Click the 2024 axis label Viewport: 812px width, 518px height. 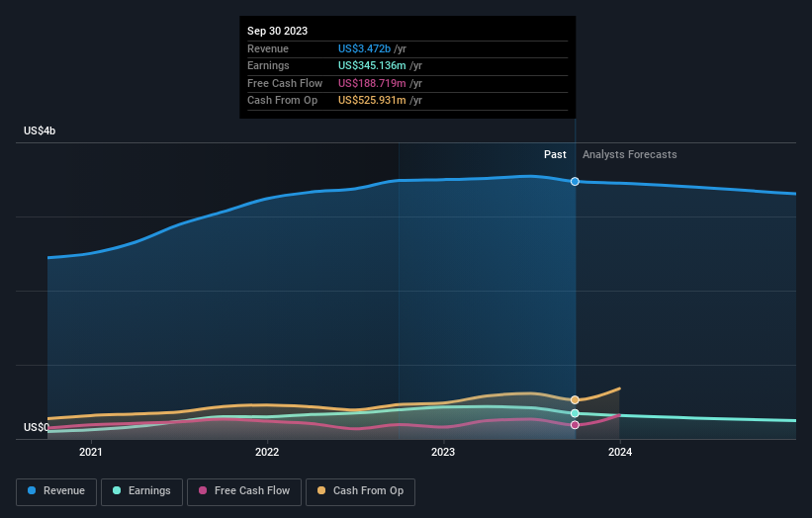pos(620,453)
